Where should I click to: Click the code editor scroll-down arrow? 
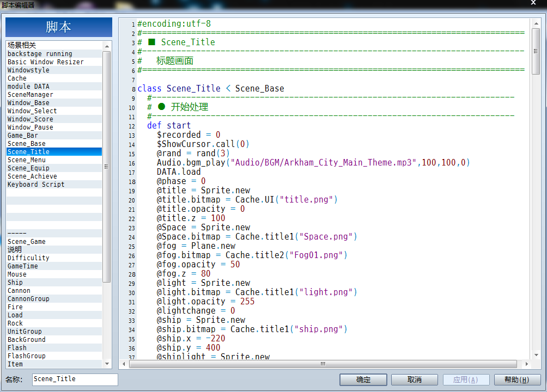[x=536, y=355]
